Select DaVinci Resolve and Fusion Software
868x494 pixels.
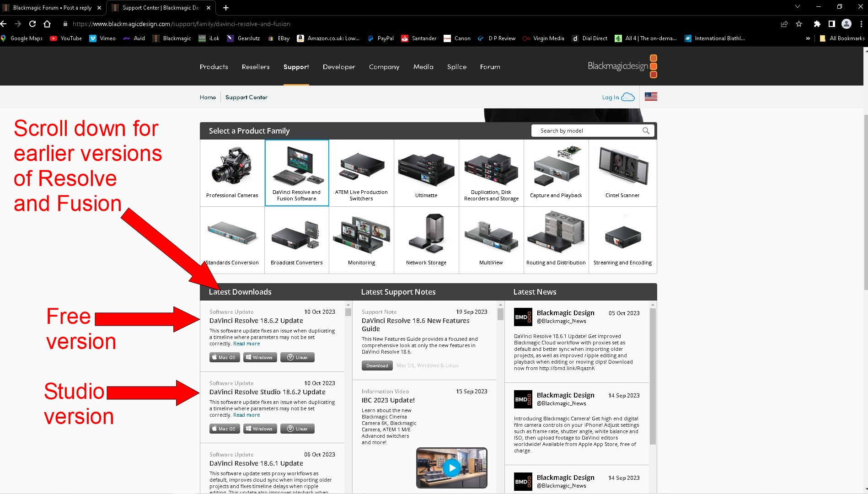(297, 173)
